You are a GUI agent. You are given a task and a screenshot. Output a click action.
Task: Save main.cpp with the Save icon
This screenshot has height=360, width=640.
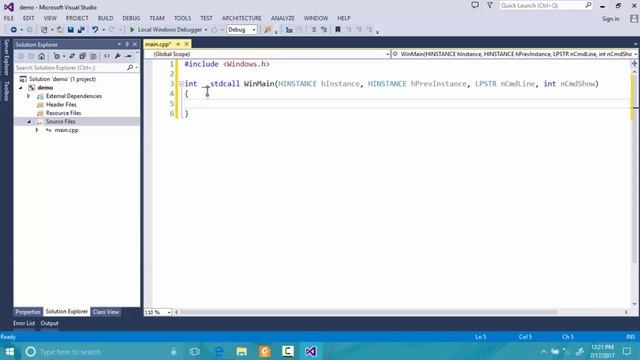click(71, 30)
